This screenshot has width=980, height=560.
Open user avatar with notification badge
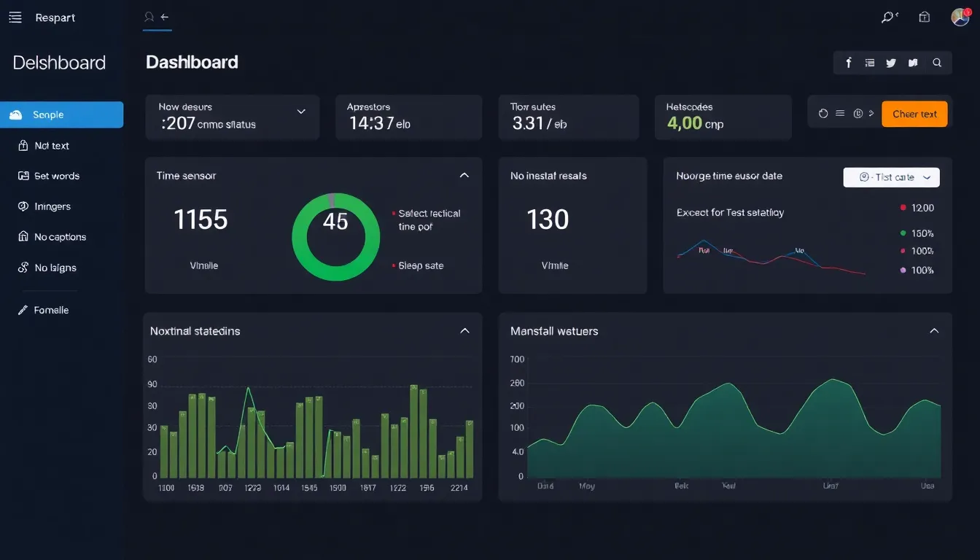[960, 17]
